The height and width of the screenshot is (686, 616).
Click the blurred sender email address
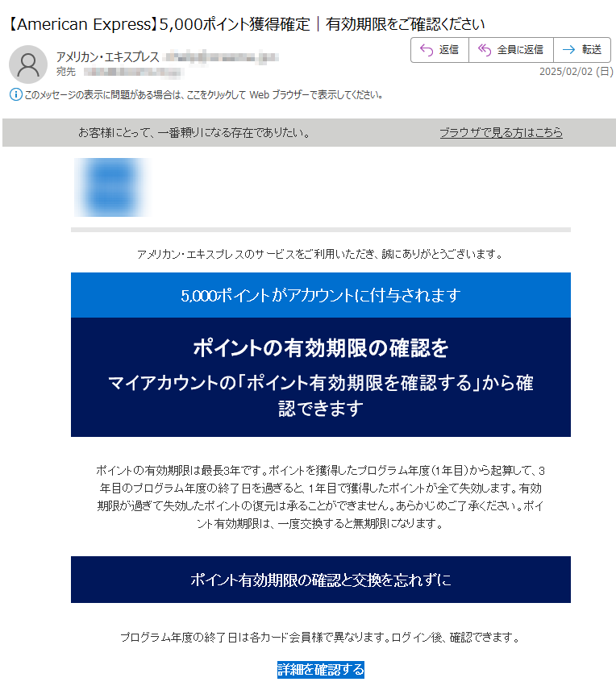coord(221,57)
